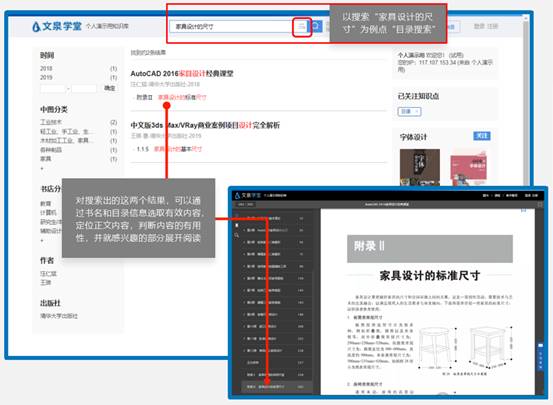The height and width of the screenshot is (405, 553).
Task: Open the AutoCAD 2016家具设计经典课堂 result
Action: click(182, 73)
